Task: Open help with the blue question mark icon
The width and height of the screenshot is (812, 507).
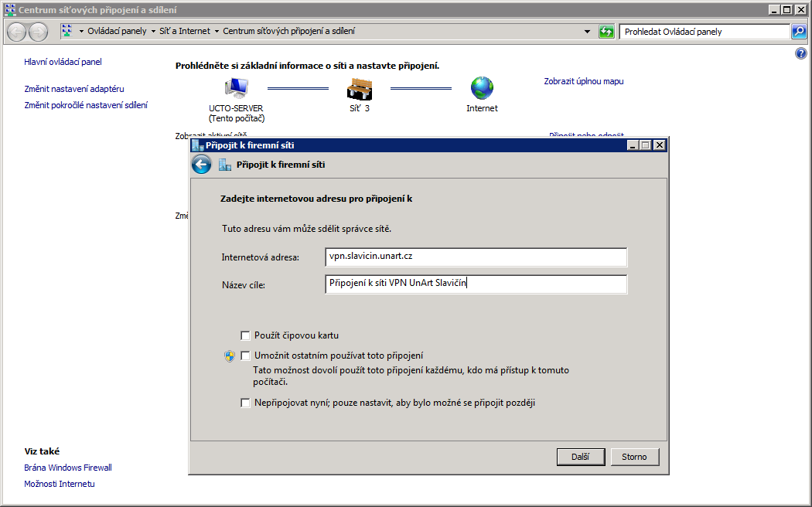Action: pyautogui.click(x=800, y=53)
